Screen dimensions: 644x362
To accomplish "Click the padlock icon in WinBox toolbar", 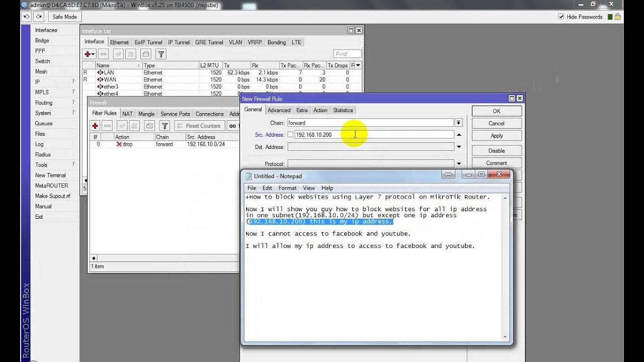I will pyautogui.click(x=618, y=17).
